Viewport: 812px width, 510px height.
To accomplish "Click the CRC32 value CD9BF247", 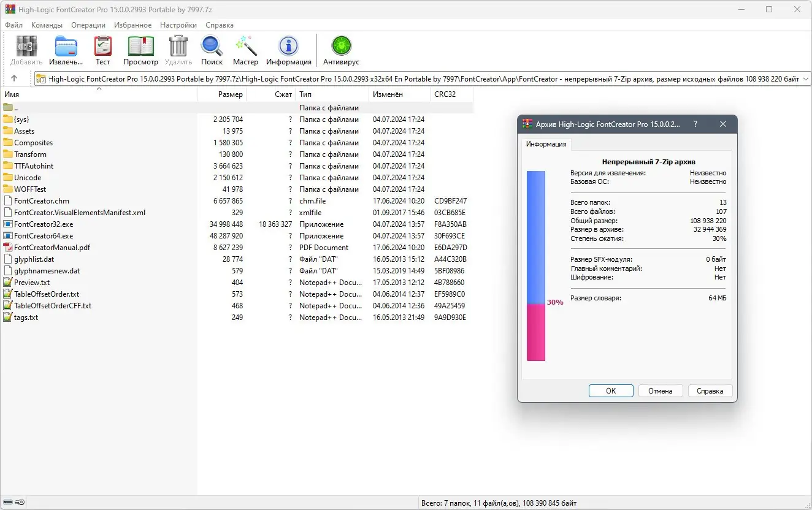I will [x=450, y=201].
